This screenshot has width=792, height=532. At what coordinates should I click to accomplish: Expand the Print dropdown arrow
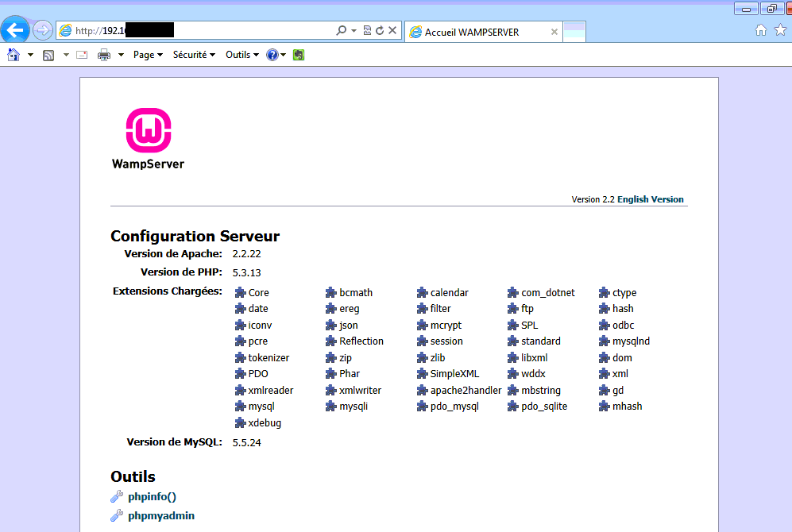pyautogui.click(x=121, y=55)
